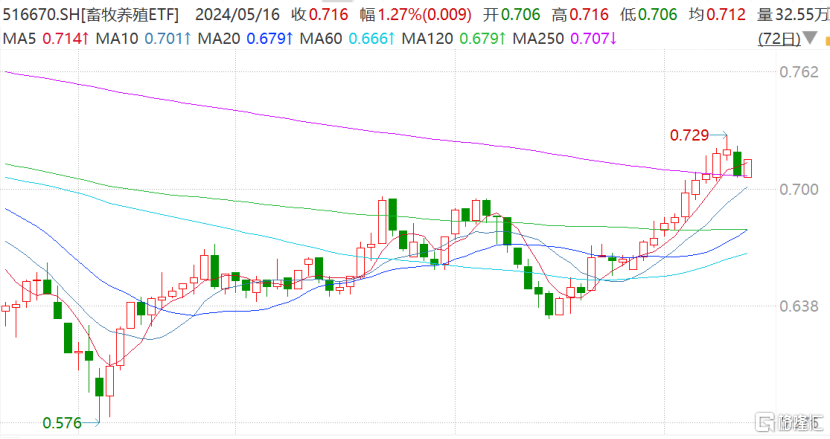Click the average price 均0.712

(x=717, y=14)
